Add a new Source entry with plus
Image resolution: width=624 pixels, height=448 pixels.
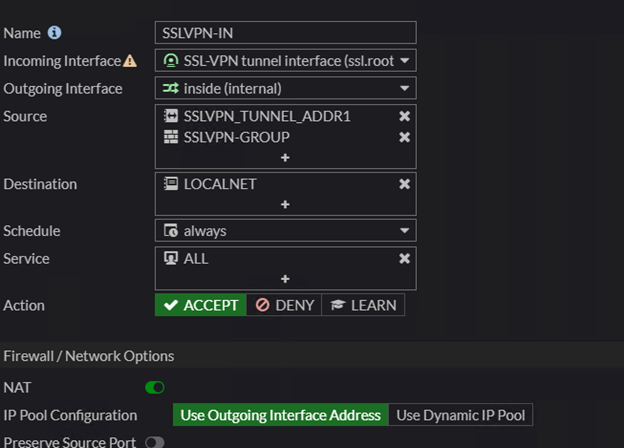(285, 158)
